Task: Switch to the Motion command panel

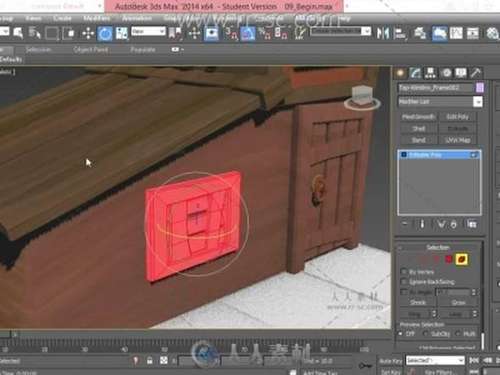Action: 446,73
